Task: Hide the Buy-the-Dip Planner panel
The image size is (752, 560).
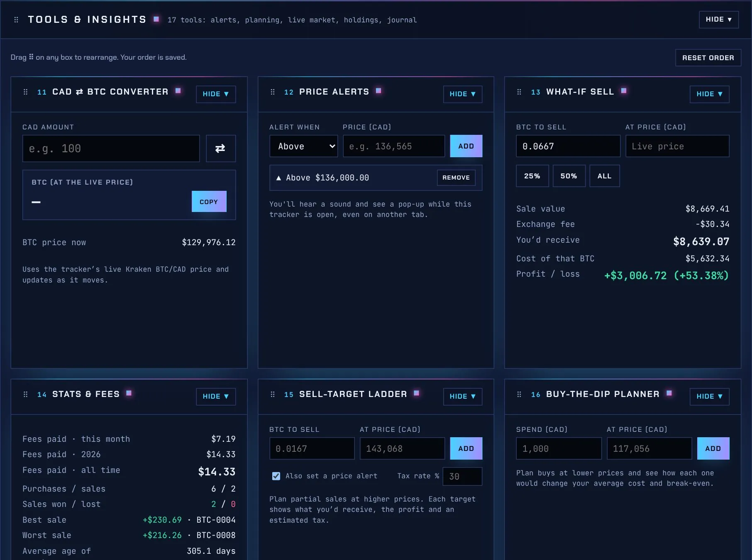Action: 710,397
